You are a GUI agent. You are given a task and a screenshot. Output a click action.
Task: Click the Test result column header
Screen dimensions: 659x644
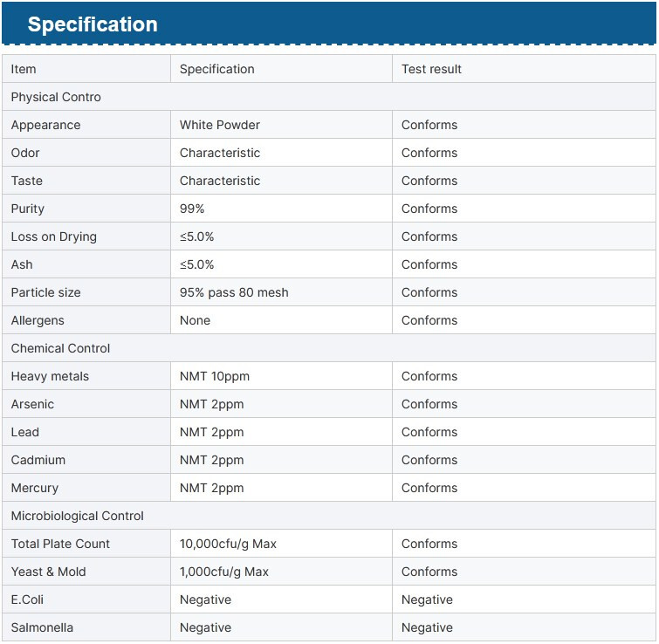pyautogui.click(x=524, y=69)
